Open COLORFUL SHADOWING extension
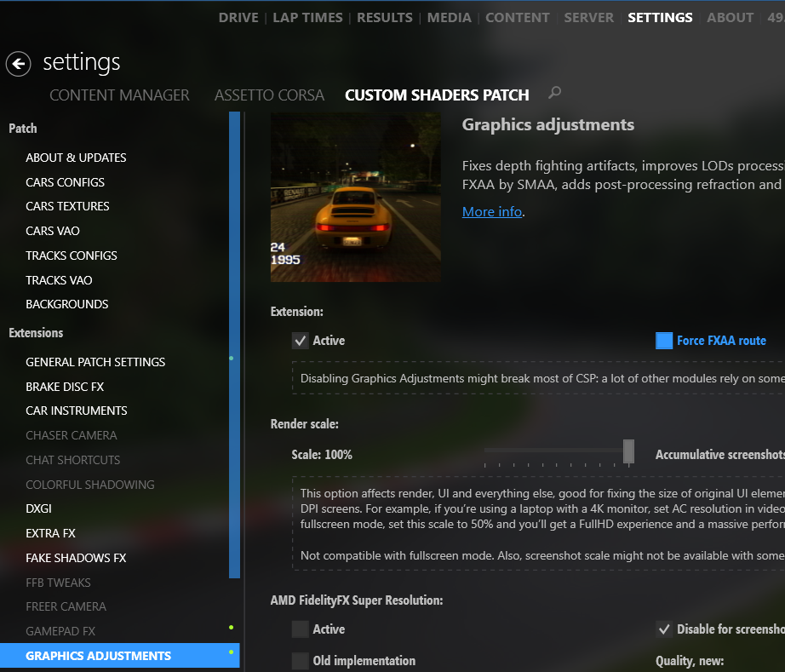 (90, 485)
